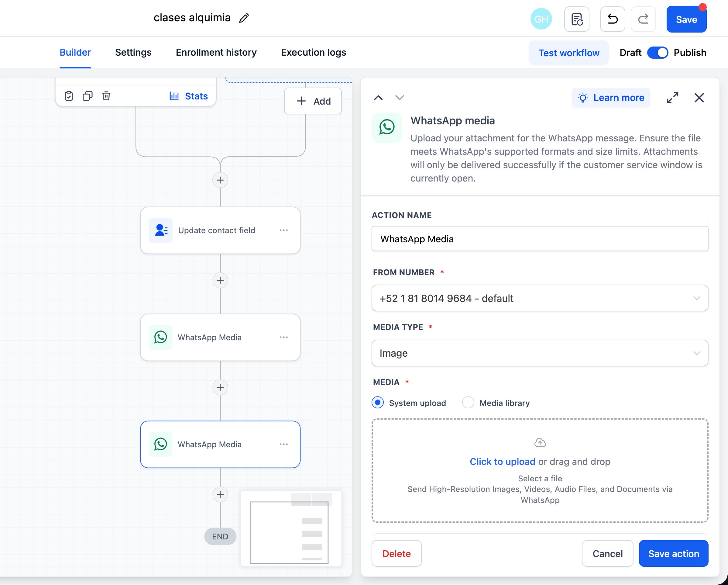This screenshot has width=728, height=585.
Task: Open Stats for the node
Action: point(188,96)
